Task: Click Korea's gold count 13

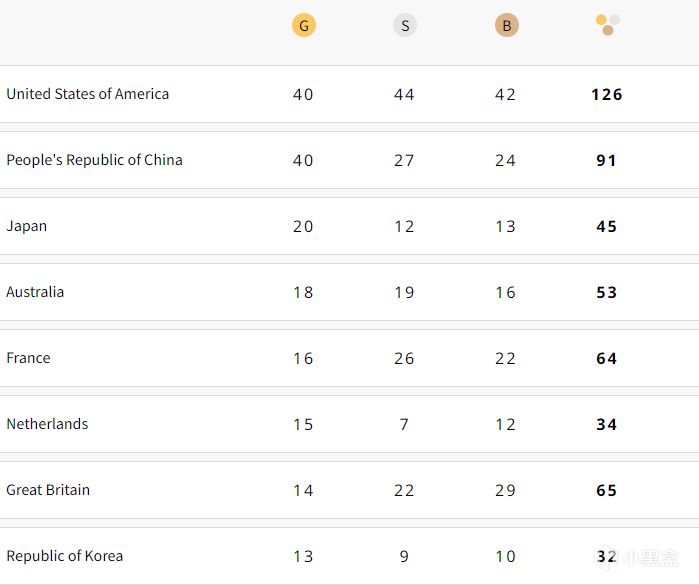Action: point(303,557)
